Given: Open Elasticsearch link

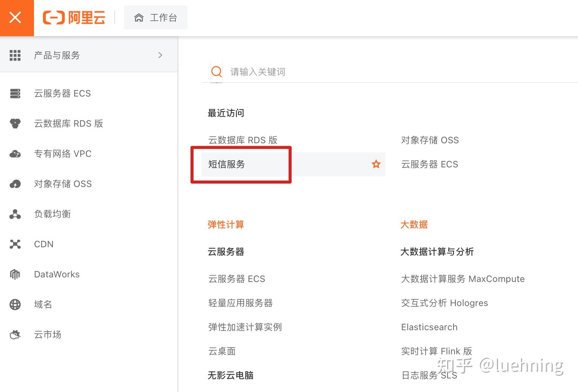Looking at the screenshot, I should click(429, 327).
